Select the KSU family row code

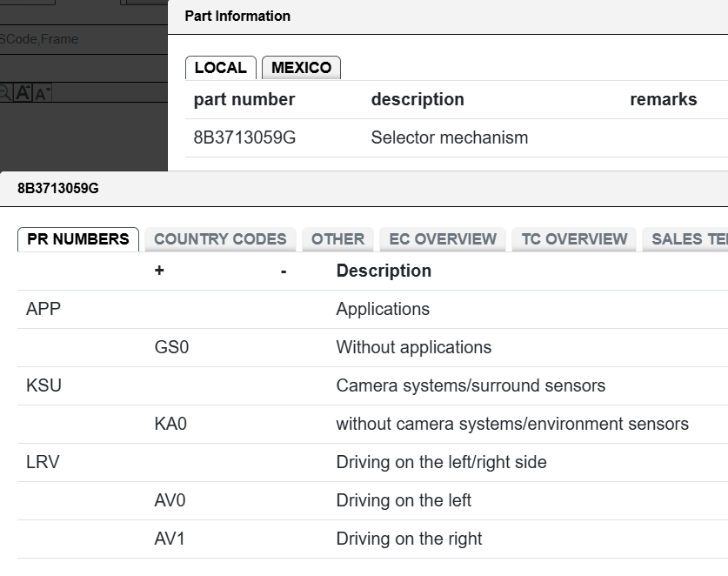coord(43,385)
